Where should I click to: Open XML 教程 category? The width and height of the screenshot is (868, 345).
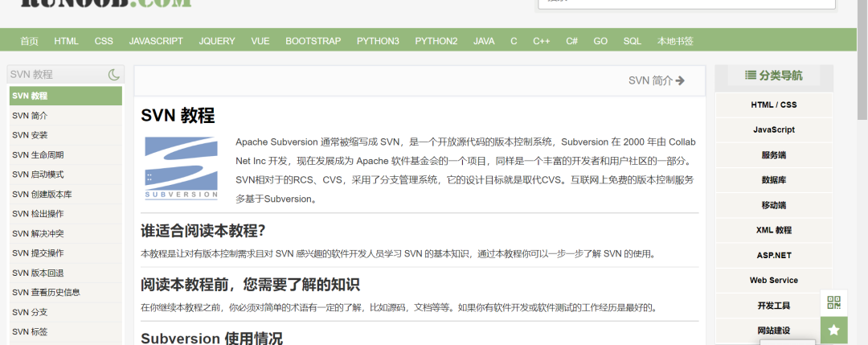pos(774,230)
